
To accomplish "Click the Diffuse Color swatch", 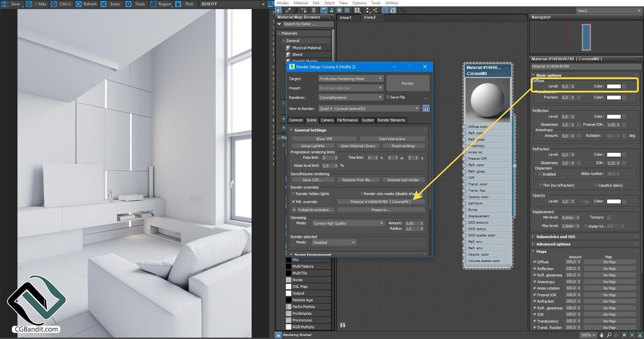I will [613, 86].
